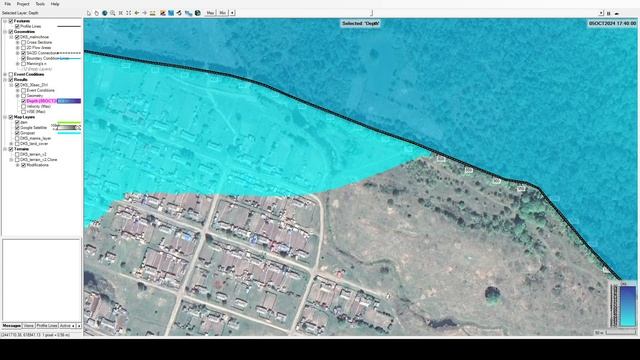
Task: Toggle the Google Satellite layer
Action: [x=17, y=127]
